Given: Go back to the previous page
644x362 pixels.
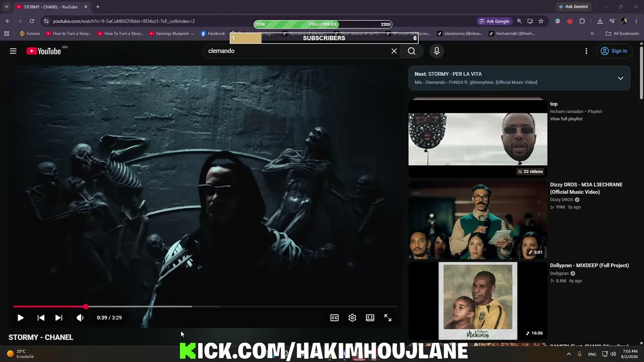Looking at the screenshot, I should tap(8, 21).
